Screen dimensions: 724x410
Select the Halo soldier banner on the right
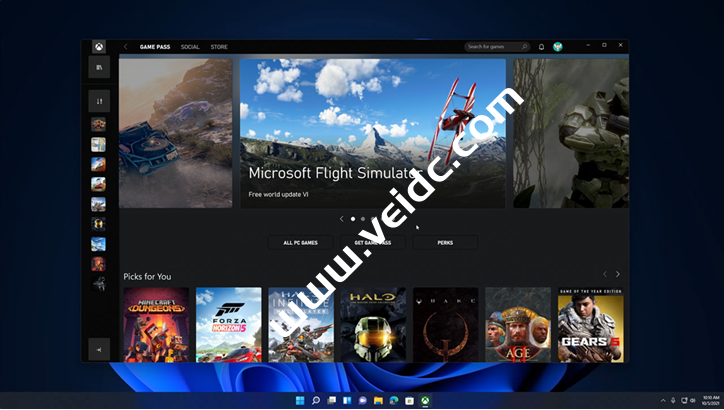click(x=571, y=133)
